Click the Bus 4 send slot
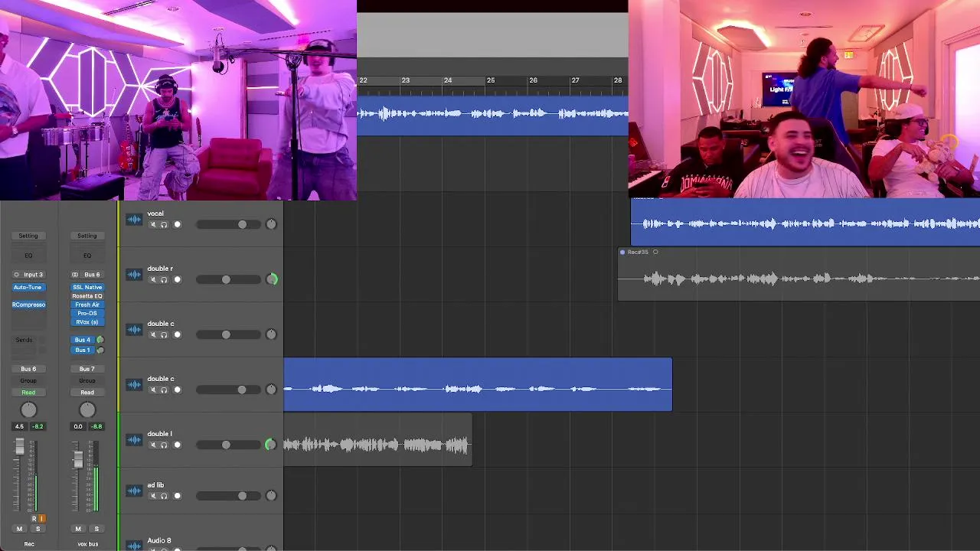Screen dimensions: 980x551 tap(83, 340)
